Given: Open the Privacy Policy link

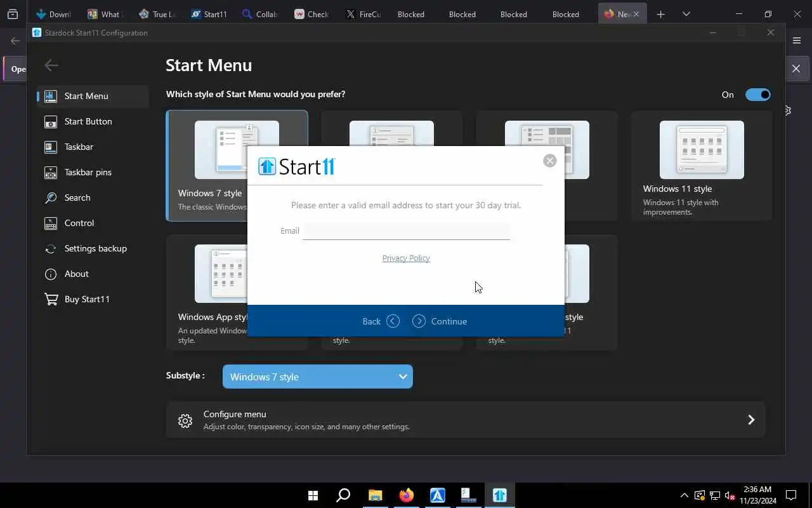Looking at the screenshot, I should coord(406,258).
